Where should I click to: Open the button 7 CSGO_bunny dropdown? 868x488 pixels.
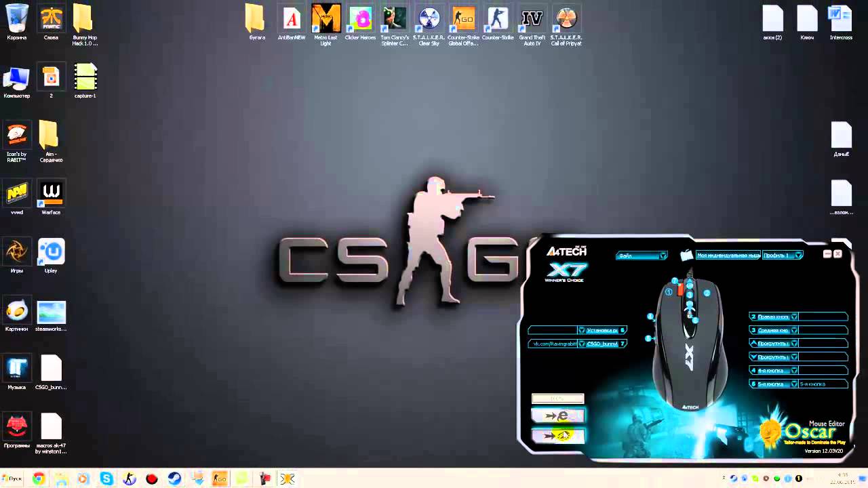(581, 344)
